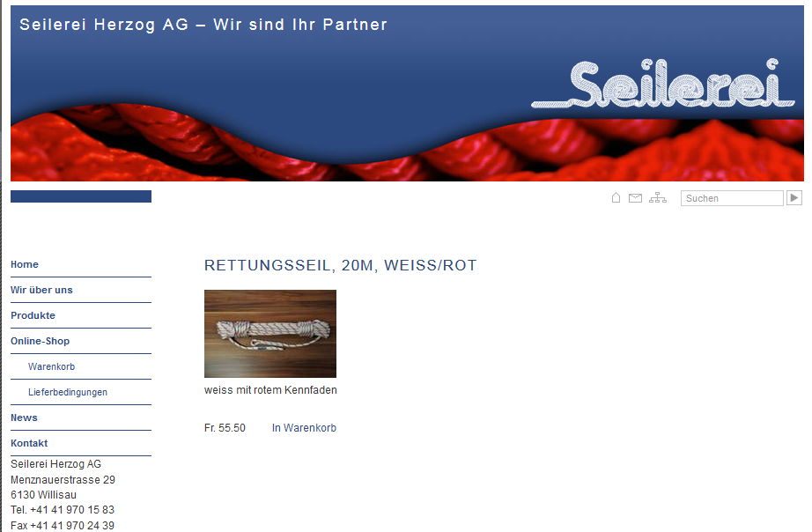Open the Kontakt page

pos(29,443)
